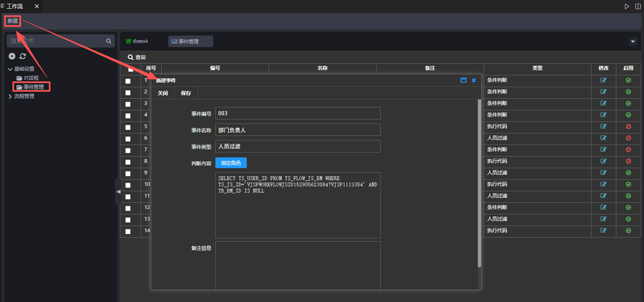The image size is (644, 302).
Task: Select the demo4 tab
Action: 137,41
